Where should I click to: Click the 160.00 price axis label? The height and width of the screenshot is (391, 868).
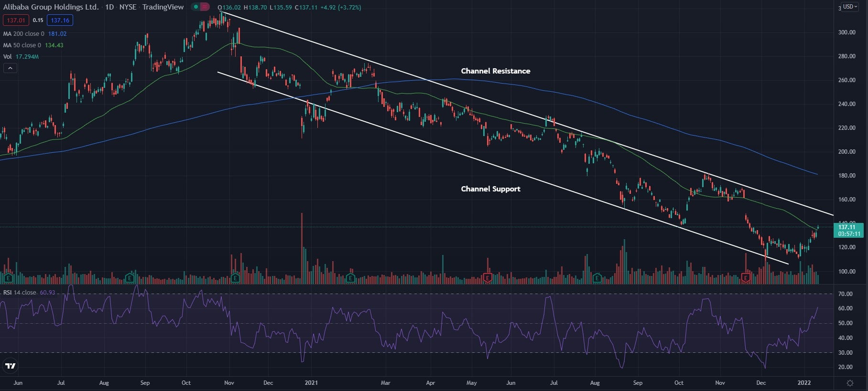(846, 200)
